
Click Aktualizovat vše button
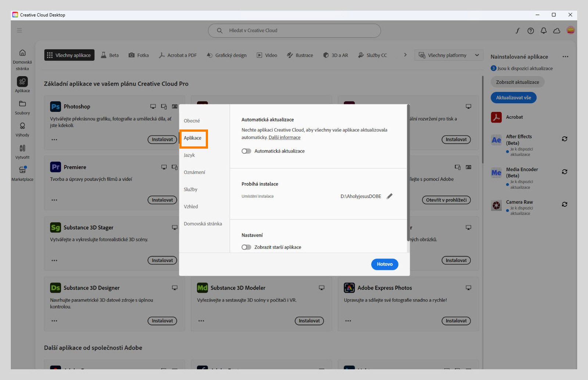[x=513, y=97]
